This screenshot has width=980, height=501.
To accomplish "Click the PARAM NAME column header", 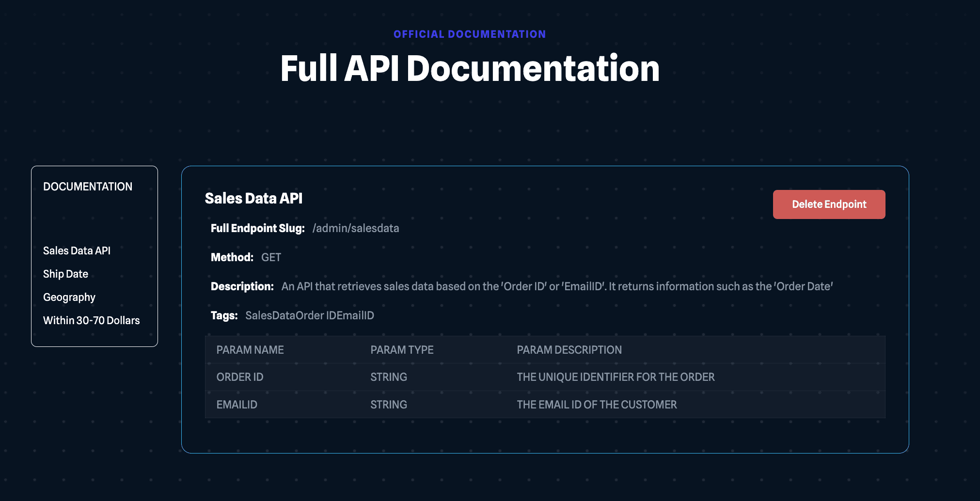I will tap(250, 350).
